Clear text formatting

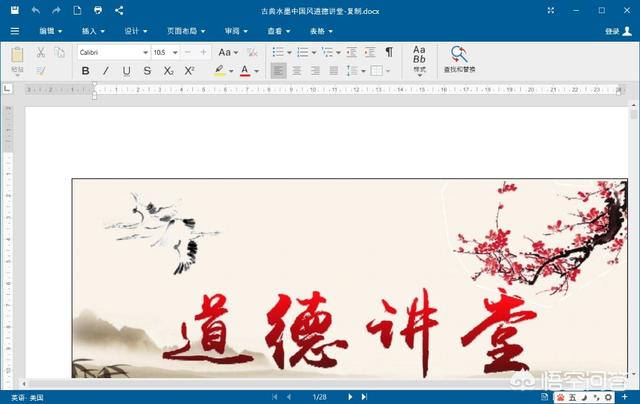252,52
